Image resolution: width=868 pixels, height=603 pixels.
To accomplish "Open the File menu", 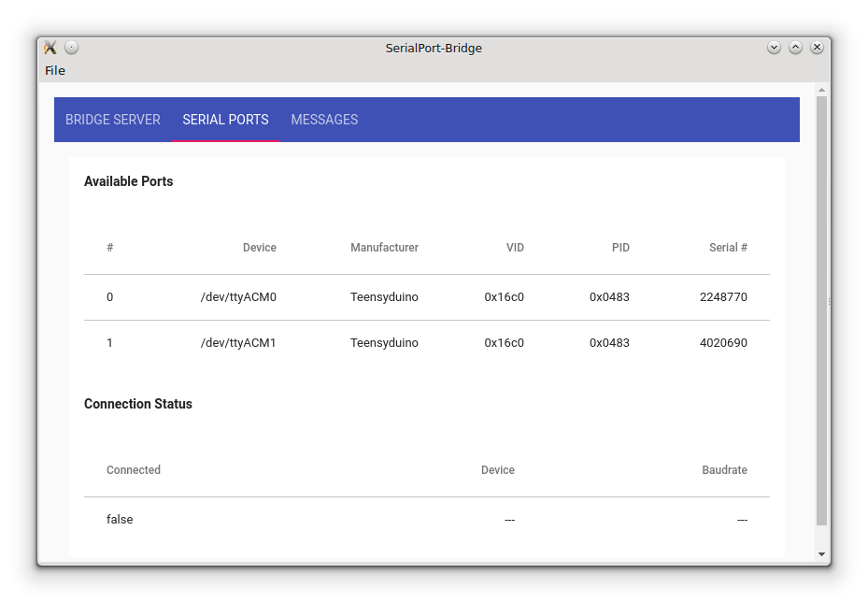I will pos(55,70).
